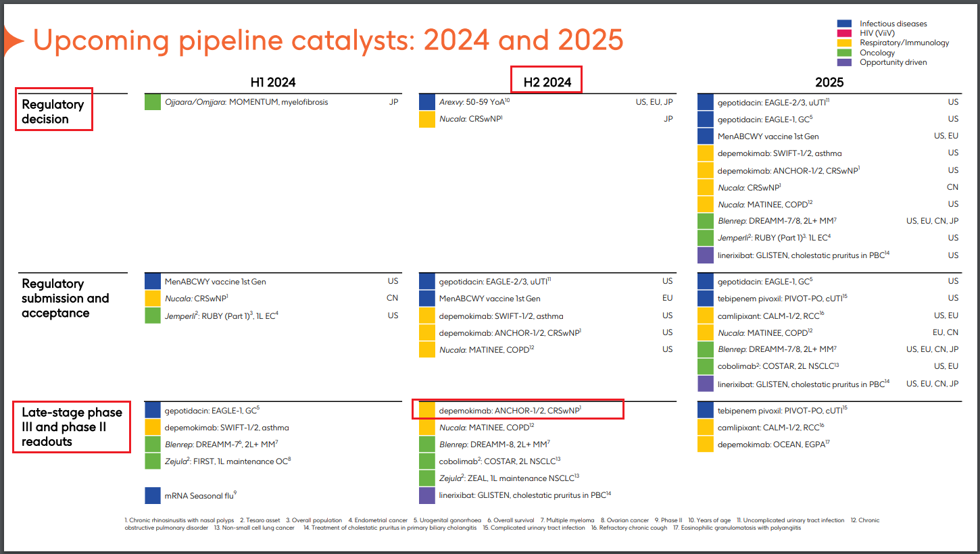The height and width of the screenshot is (554, 980).
Task: Click the purple Opportunity driven legend swatch
Action: (844, 62)
